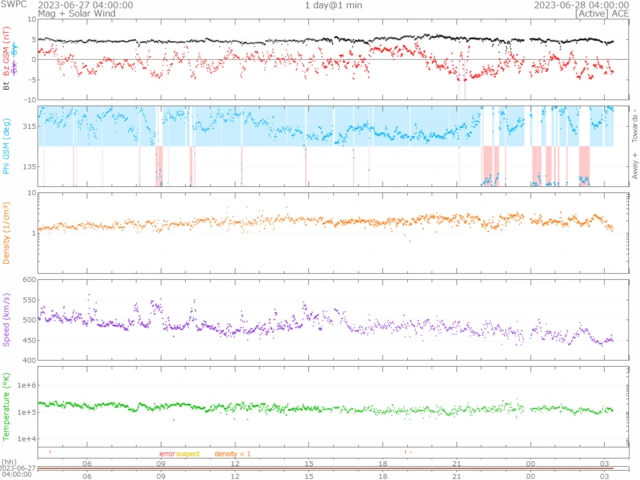Click the red 'error' legend label
The image size is (640, 480).
pyautogui.click(x=167, y=454)
